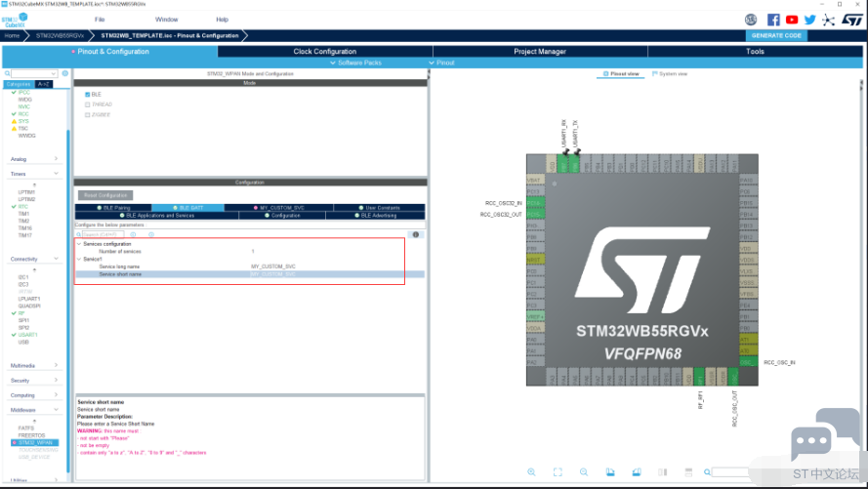868x489 pixels.
Task: Open the File menu
Action: click(100, 20)
